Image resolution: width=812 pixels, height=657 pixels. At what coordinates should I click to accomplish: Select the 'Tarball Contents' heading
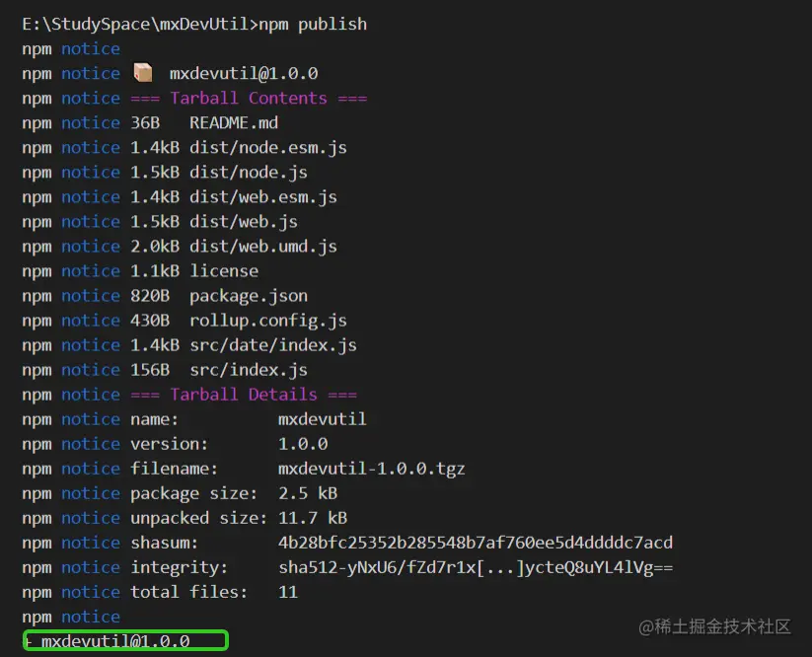[249, 99]
